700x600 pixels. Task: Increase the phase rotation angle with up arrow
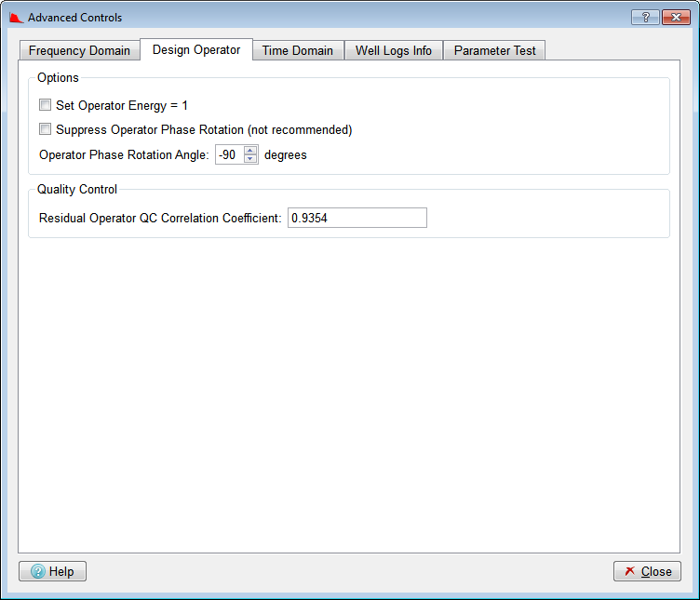[250, 151]
